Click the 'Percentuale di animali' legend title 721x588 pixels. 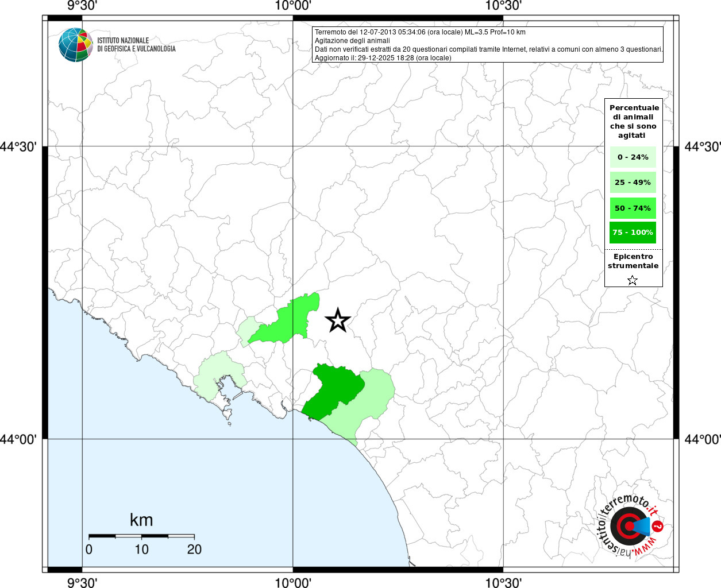pyautogui.click(x=634, y=121)
